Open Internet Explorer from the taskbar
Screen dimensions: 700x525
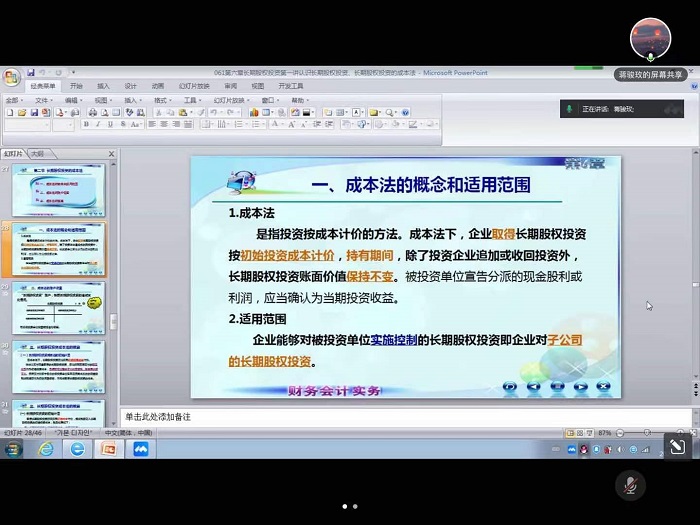click(x=46, y=449)
